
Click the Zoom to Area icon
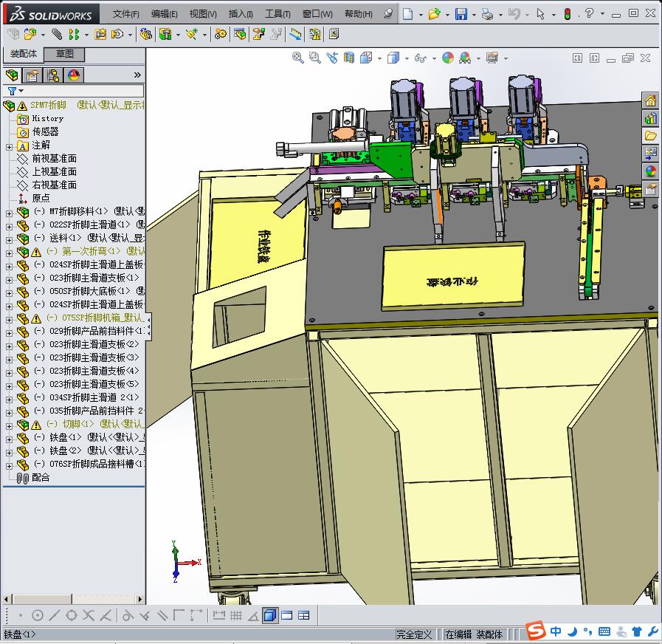(315, 58)
